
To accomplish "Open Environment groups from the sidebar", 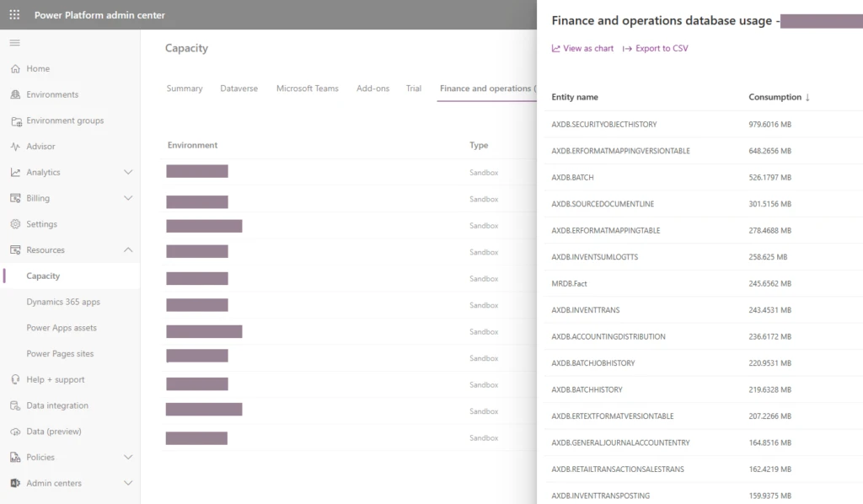I will (16, 121).
